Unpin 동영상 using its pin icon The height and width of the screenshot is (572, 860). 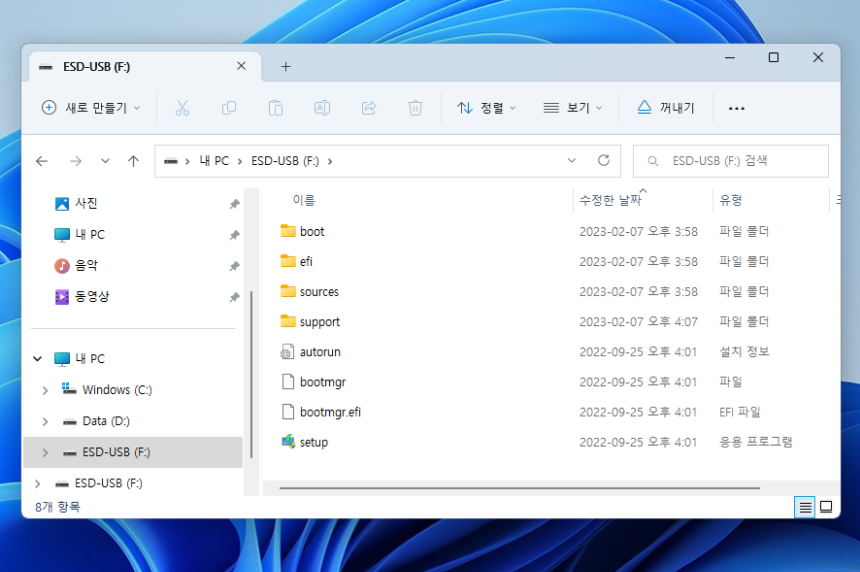tap(234, 297)
